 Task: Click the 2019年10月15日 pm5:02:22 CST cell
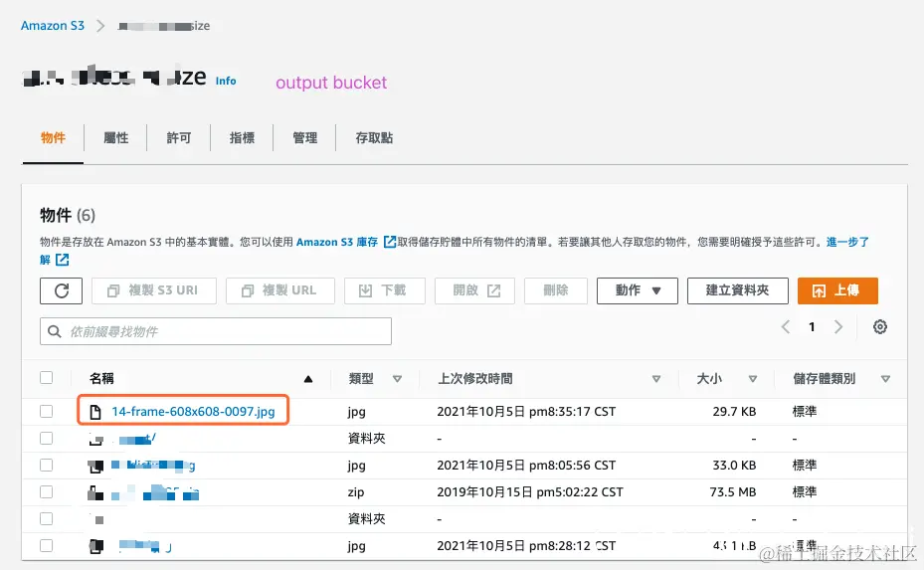pos(530,492)
